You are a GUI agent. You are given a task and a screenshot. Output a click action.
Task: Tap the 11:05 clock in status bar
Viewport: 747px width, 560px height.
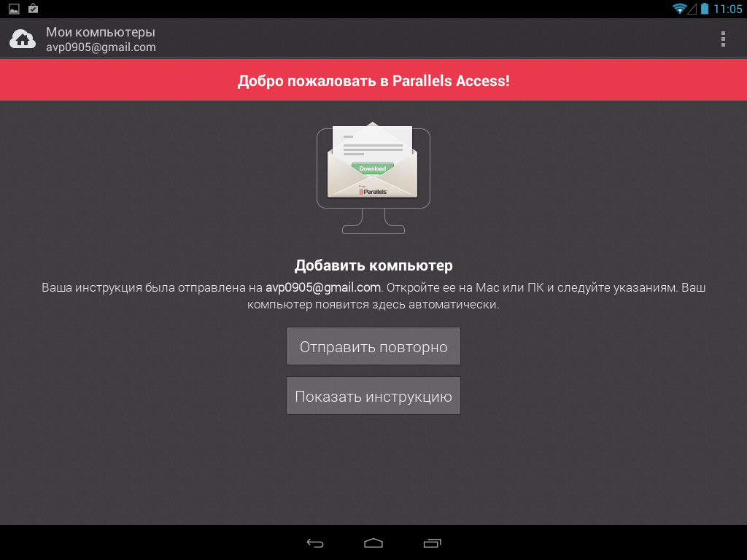click(x=727, y=9)
